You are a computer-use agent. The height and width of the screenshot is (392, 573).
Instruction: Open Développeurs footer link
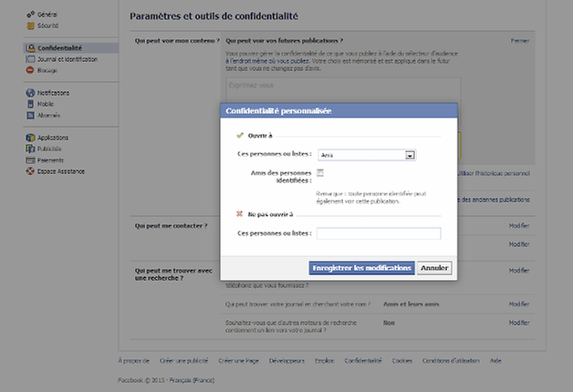[286, 361]
